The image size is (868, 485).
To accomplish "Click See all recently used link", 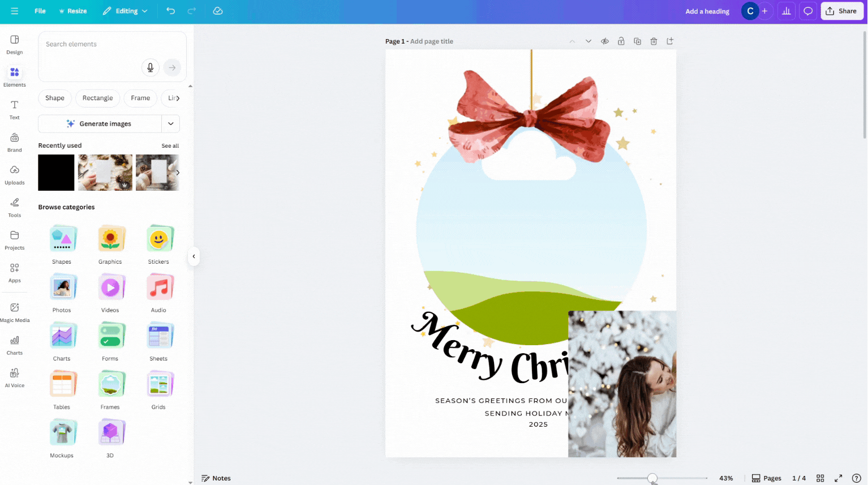I will (170, 146).
